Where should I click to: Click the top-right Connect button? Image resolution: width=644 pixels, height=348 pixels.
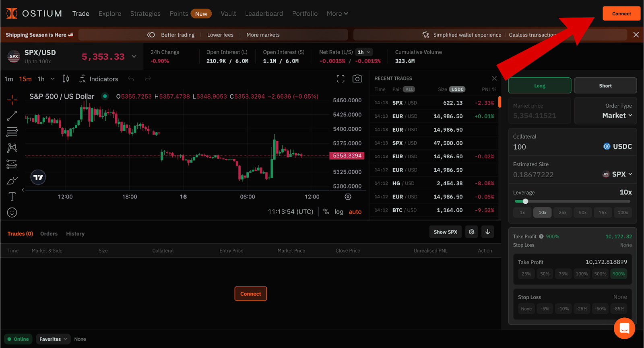point(621,13)
